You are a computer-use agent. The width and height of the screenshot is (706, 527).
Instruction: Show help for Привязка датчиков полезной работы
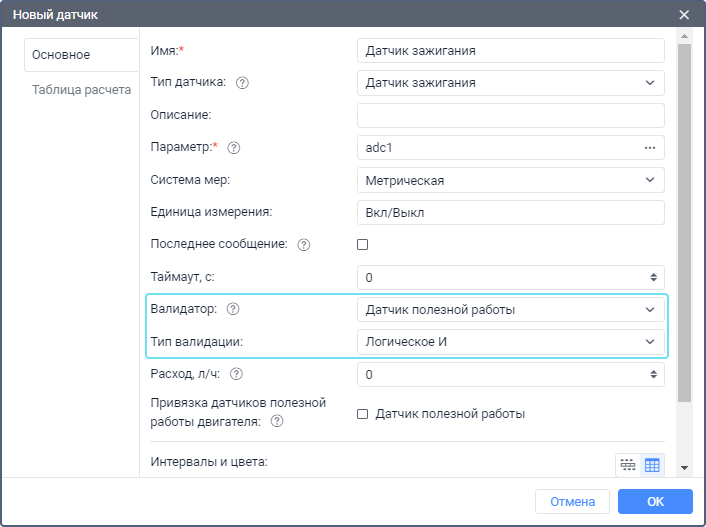pyautogui.click(x=277, y=421)
